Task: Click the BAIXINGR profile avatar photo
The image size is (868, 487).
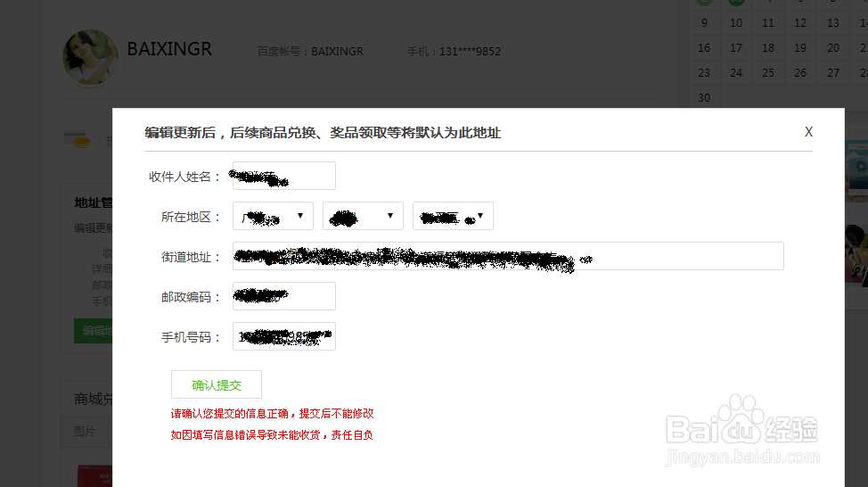Action: coord(91,58)
